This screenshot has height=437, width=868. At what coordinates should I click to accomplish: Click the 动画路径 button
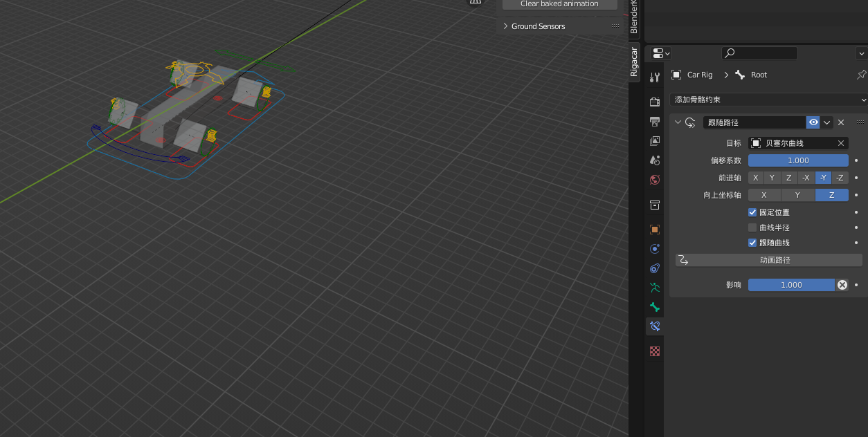tap(769, 260)
